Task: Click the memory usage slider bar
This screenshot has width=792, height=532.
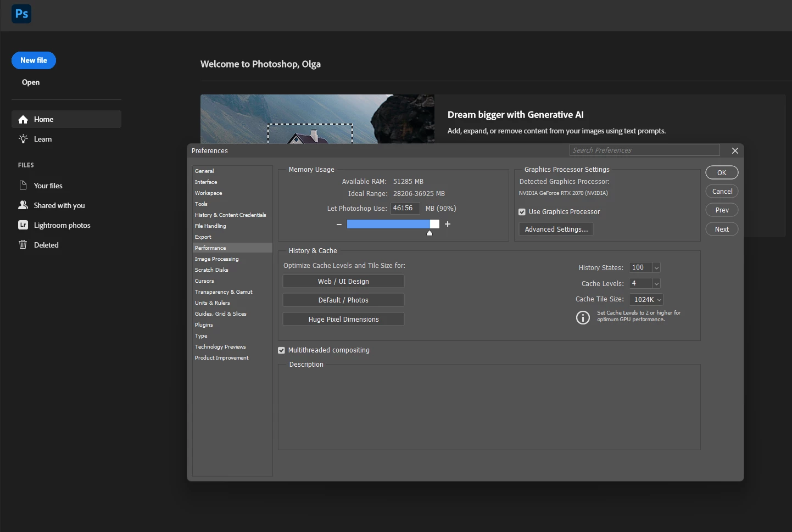Action: click(393, 224)
